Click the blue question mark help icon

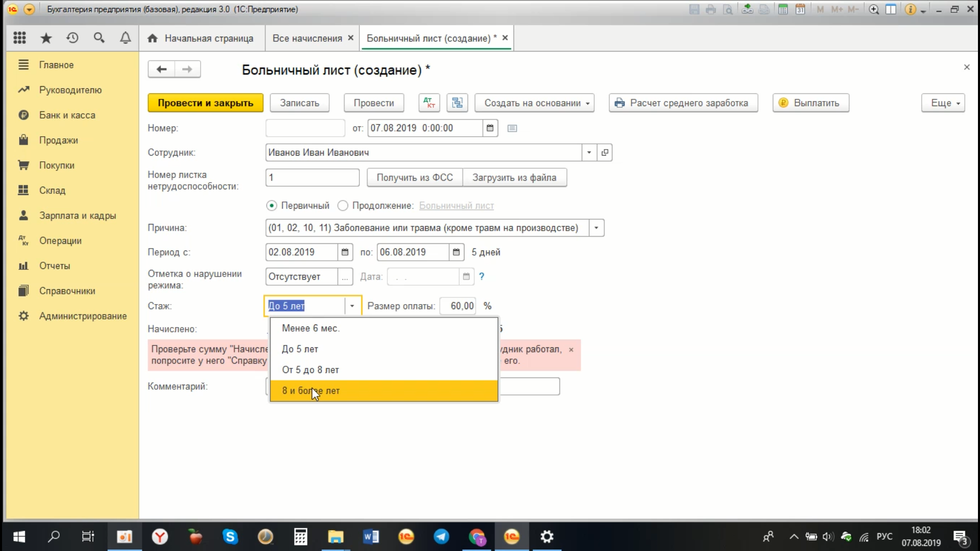[481, 277]
